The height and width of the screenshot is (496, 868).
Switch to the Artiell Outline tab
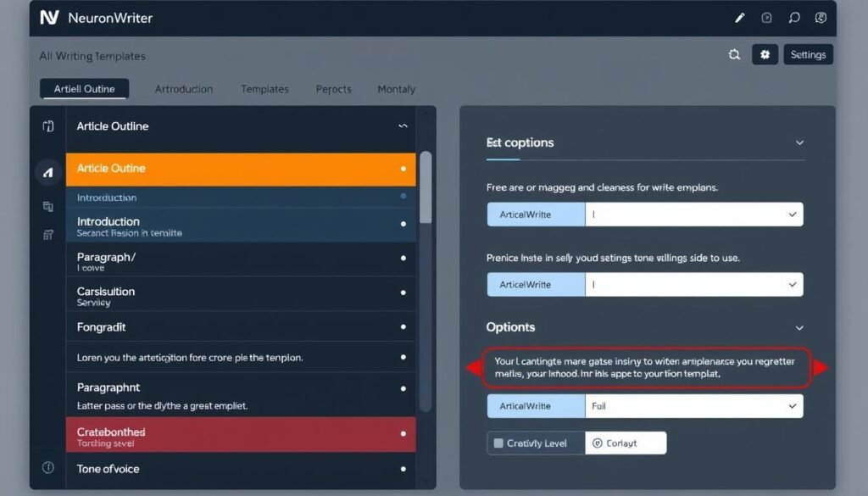coord(84,88)
